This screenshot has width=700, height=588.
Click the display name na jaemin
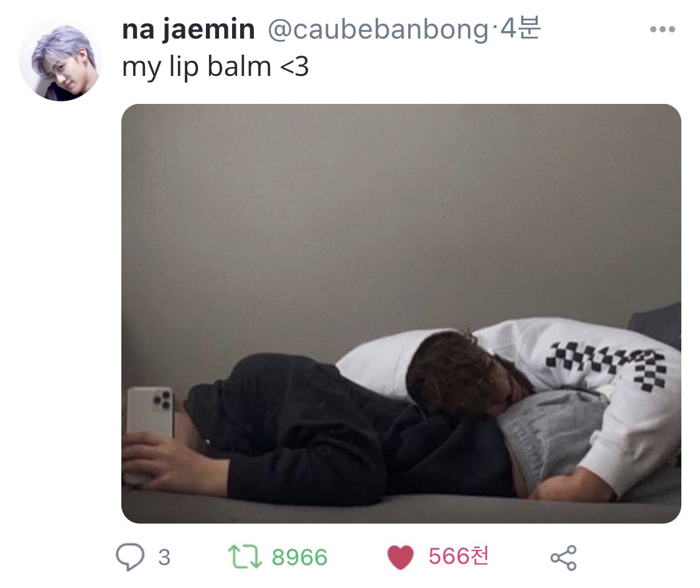coord(189,30)
